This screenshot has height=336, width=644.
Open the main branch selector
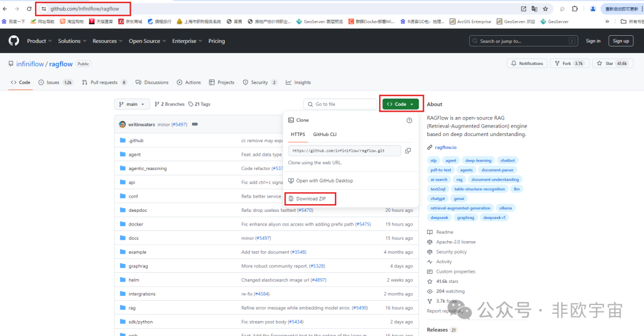click(132, 104)
